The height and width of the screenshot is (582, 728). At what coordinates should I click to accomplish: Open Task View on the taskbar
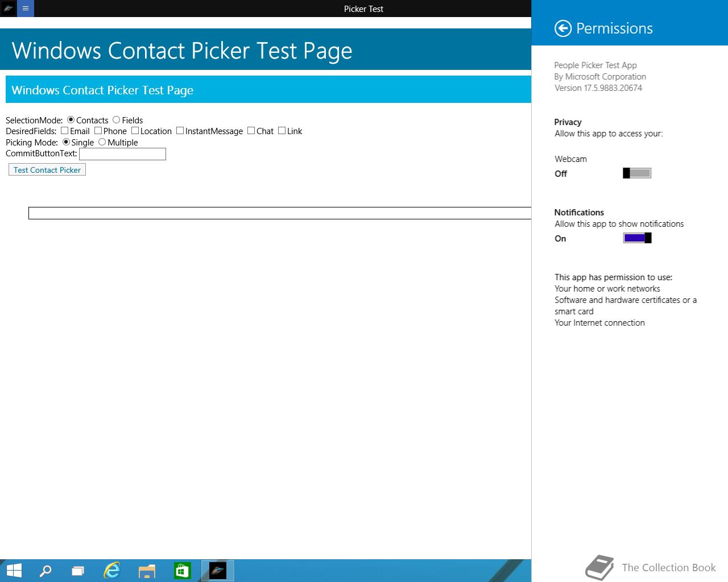tap(78, 571)
